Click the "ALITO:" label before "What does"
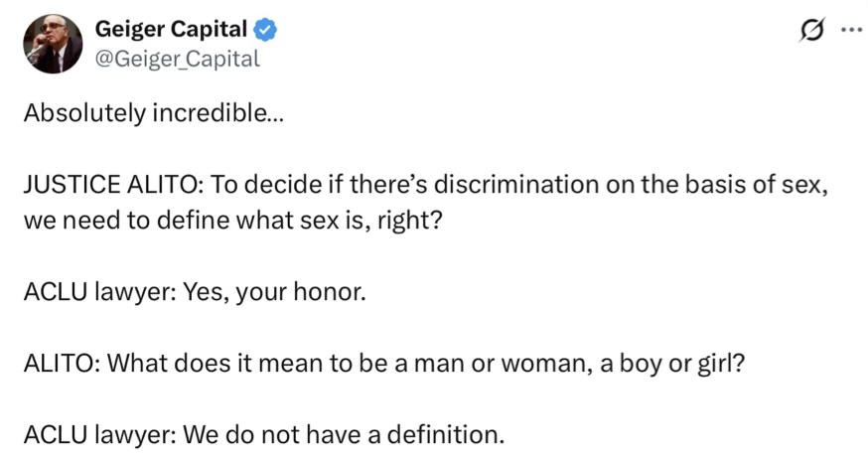 (61, 364)
